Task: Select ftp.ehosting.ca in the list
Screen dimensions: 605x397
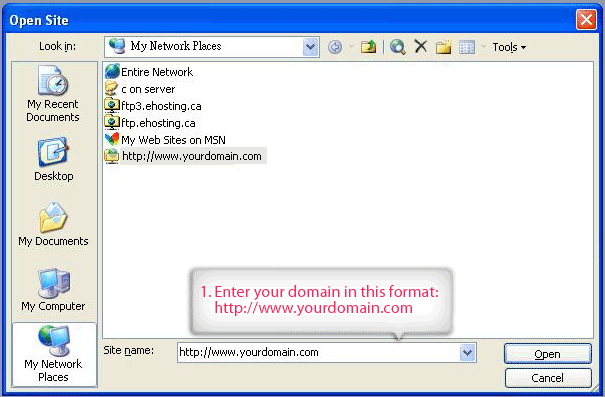Action: (x=150, y=123)
